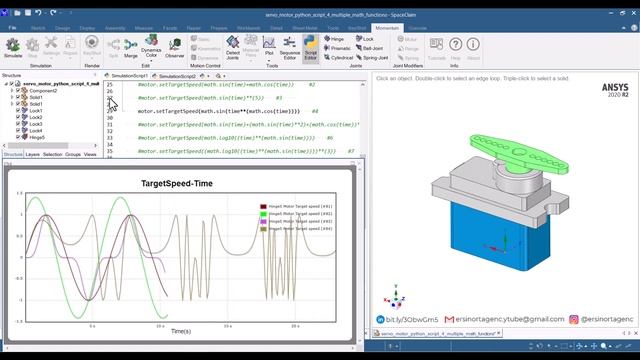Click the SpaceClaim application logo icon
640x360 pixels.
pos(4,13)
